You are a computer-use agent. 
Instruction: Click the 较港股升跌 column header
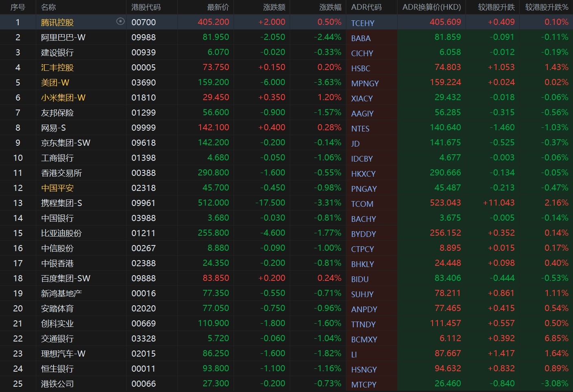click(x=496, y=7)
